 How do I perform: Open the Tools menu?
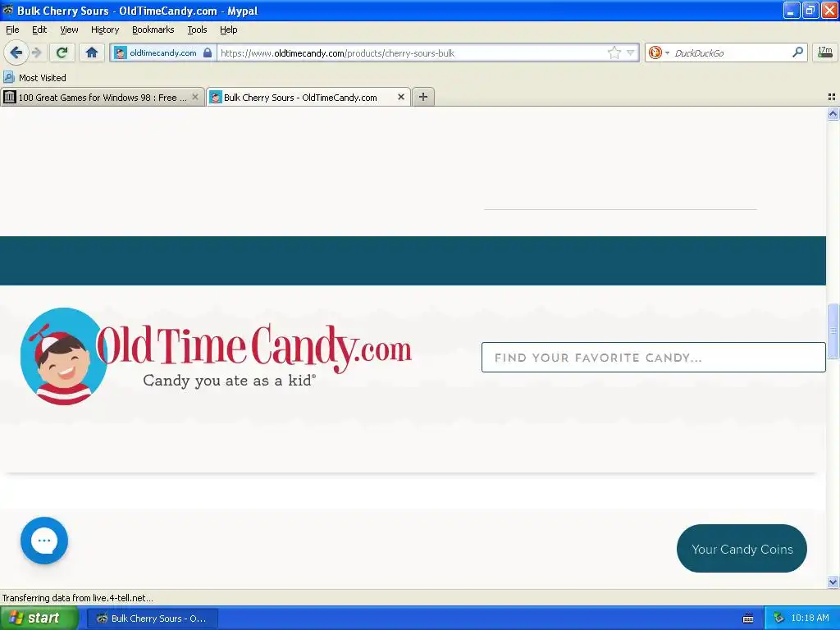[x=197, y=30]
